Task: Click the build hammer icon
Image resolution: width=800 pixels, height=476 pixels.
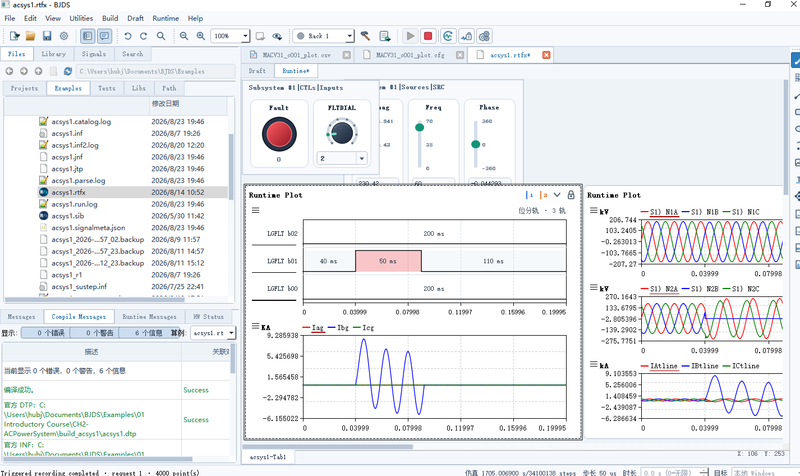Action: (x=365, y=36)
